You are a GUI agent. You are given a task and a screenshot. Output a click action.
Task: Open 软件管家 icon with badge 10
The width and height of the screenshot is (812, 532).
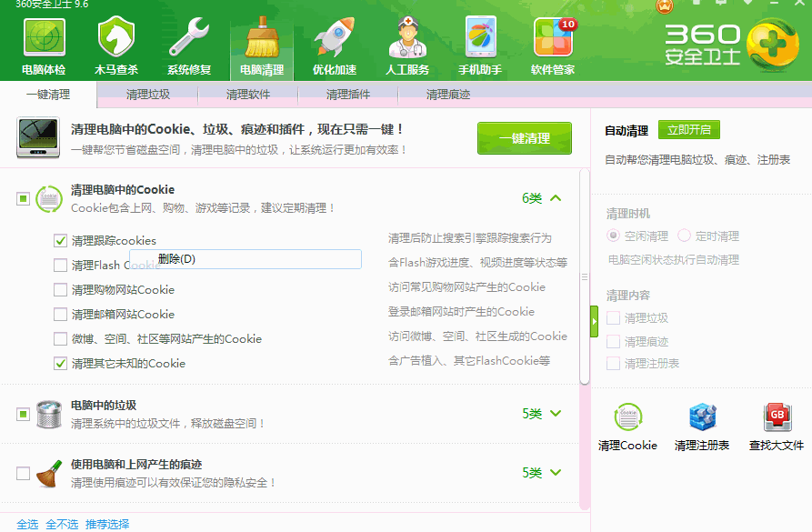(x=554, y=37)
